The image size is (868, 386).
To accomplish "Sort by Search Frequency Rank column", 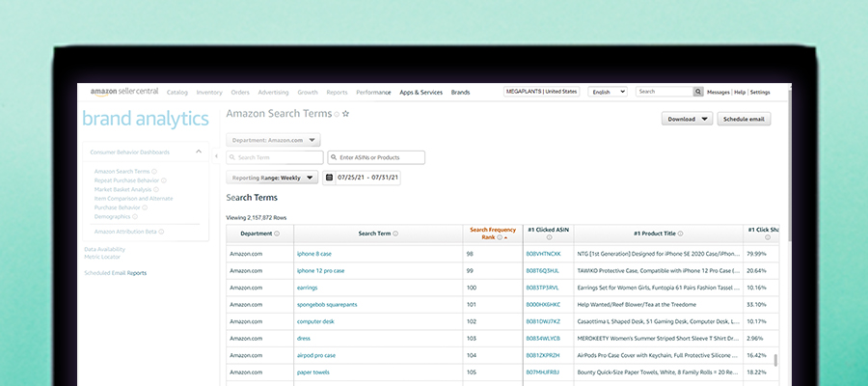I will [493, 234].
